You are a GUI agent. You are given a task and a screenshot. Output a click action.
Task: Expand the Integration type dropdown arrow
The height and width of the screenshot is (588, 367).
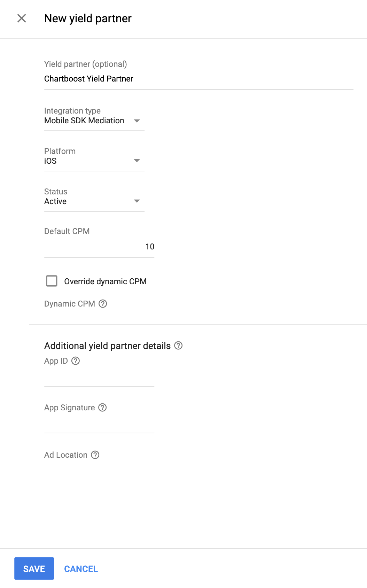pos(137,121)
